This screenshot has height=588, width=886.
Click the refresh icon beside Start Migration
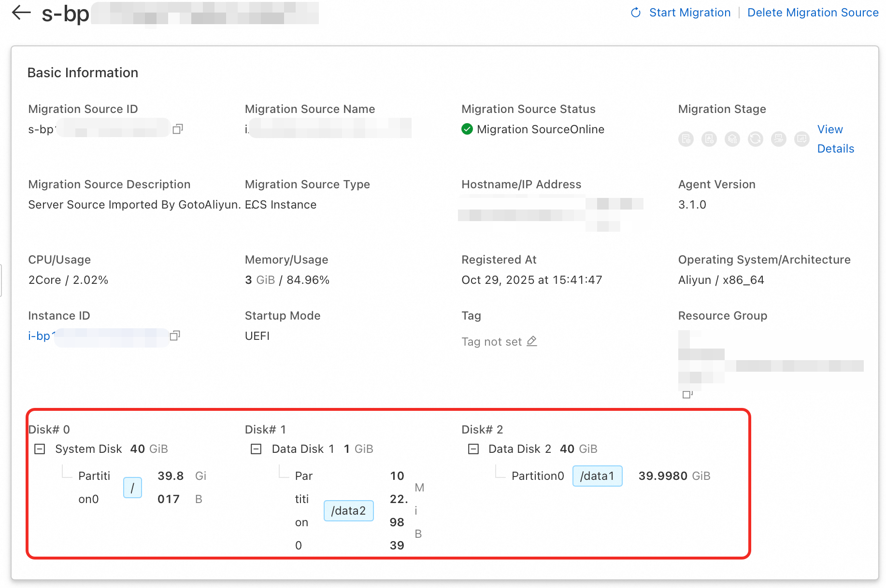(636, 13)
